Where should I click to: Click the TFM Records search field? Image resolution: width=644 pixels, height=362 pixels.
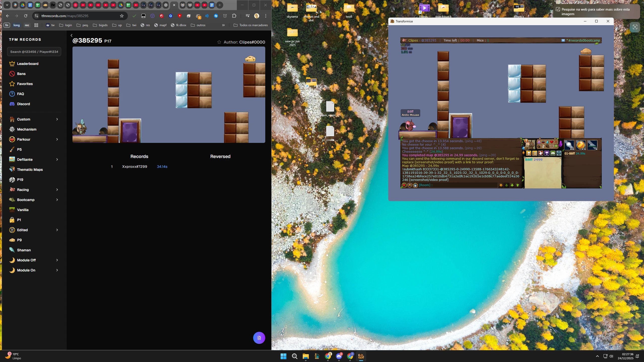(34, 52)
